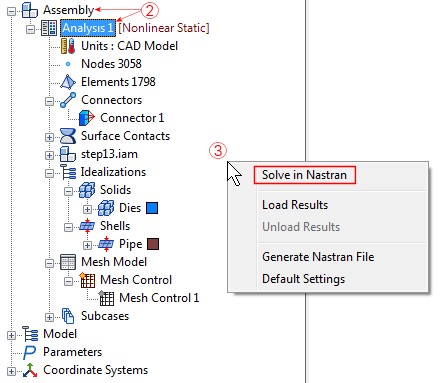
Task: Select the Units : CAD Model row
Action: click(129, 46)
